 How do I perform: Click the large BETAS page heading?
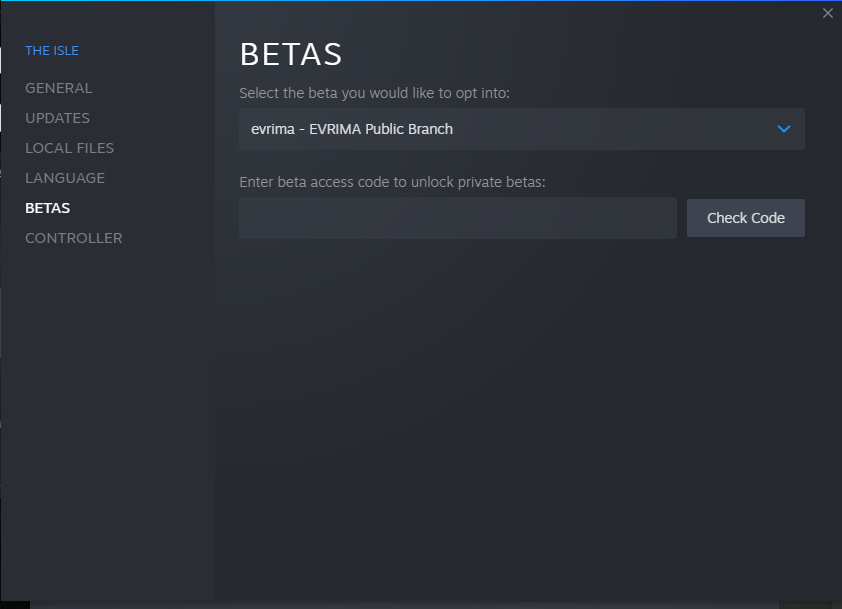click(x=291, y=54)
